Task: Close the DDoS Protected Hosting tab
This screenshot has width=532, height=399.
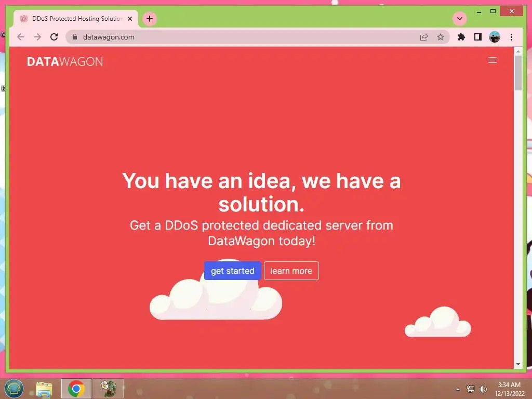Action: pyautogui.click(x=129, y=19)
